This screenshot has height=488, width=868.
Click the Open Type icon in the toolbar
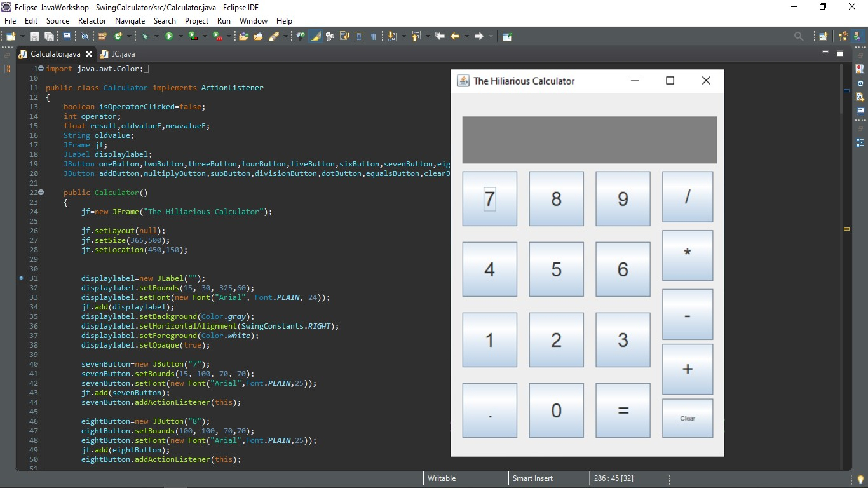tap(243, 37)
